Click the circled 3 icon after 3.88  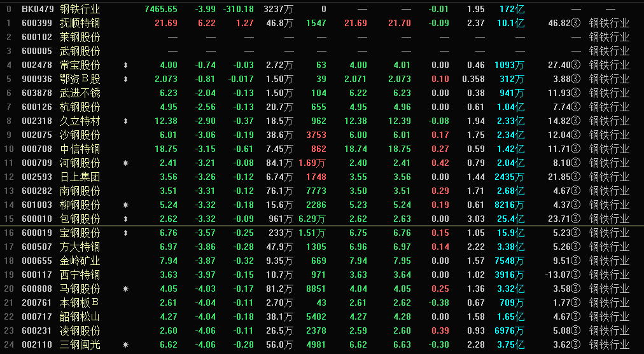coord(576,79)
